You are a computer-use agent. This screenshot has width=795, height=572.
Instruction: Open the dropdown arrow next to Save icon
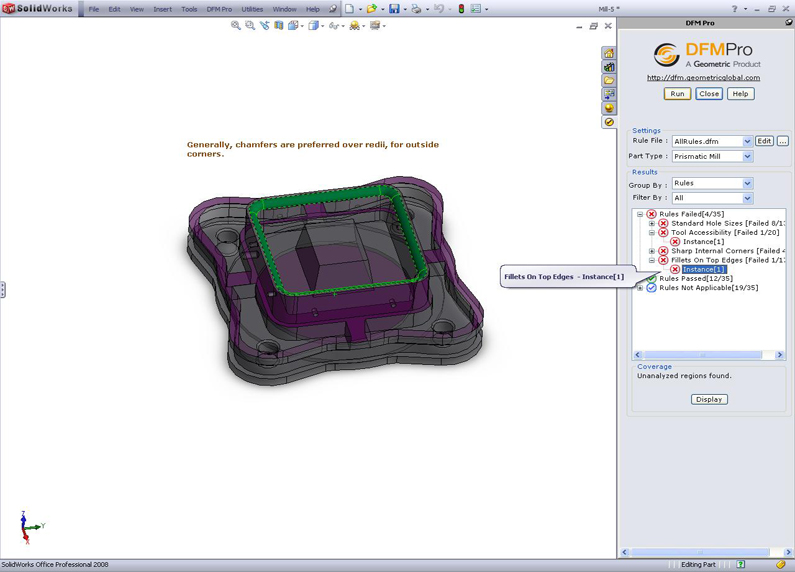(405, 9)
